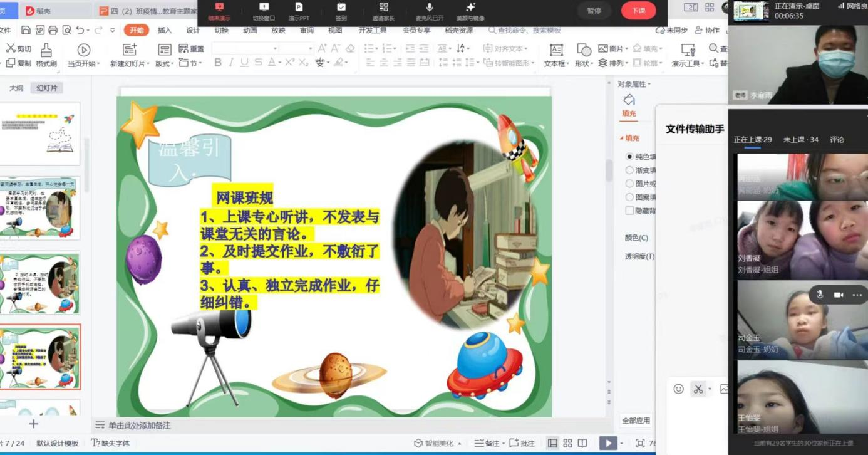Open the font name combo box
Image resolution: width=868 pixels, height=455 pixels.
(245, 48)
